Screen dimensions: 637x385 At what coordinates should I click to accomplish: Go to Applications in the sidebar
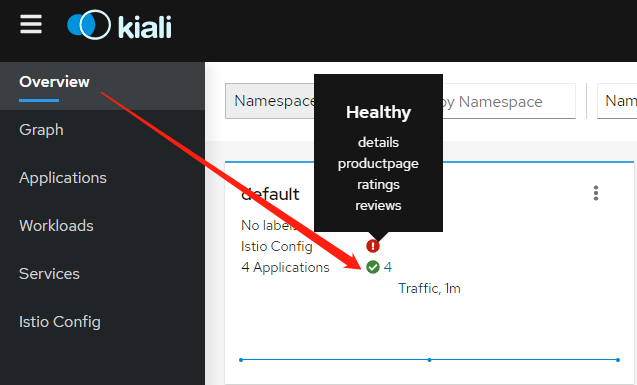(63, 178)
